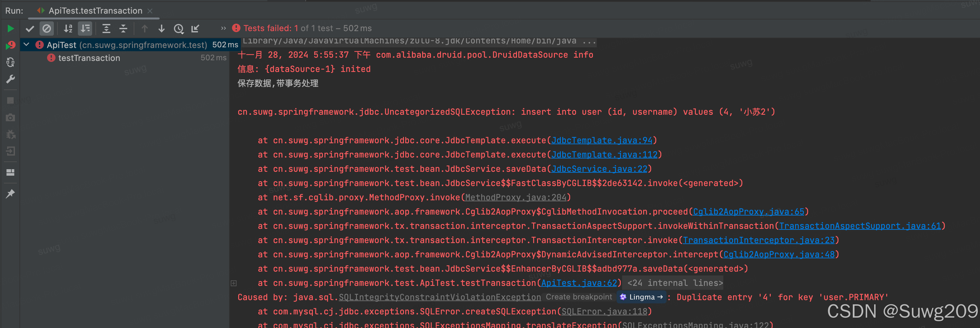This screenshot has width=980, height=328.
Task: Click the FastClassByCGLIB invoke stack line
Action: coord(500,183)
